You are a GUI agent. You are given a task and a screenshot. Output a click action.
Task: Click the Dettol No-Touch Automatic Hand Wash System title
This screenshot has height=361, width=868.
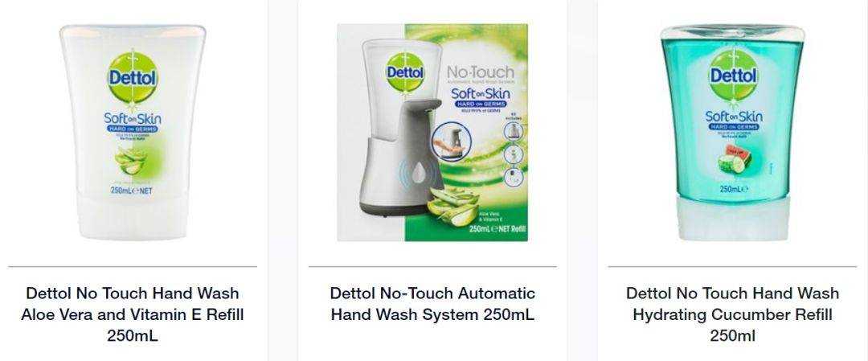[432, 303]
